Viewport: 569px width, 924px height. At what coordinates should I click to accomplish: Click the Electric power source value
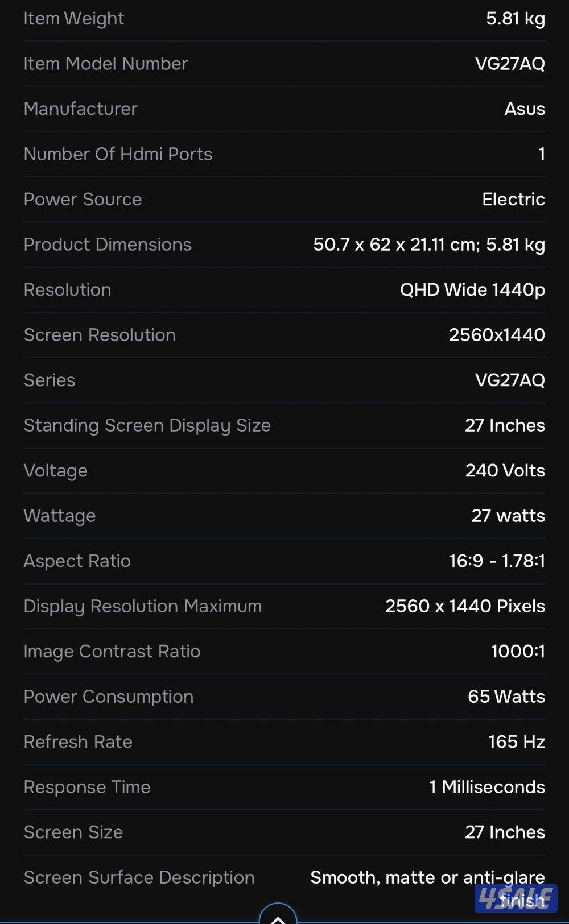click(x=513, y=199)
